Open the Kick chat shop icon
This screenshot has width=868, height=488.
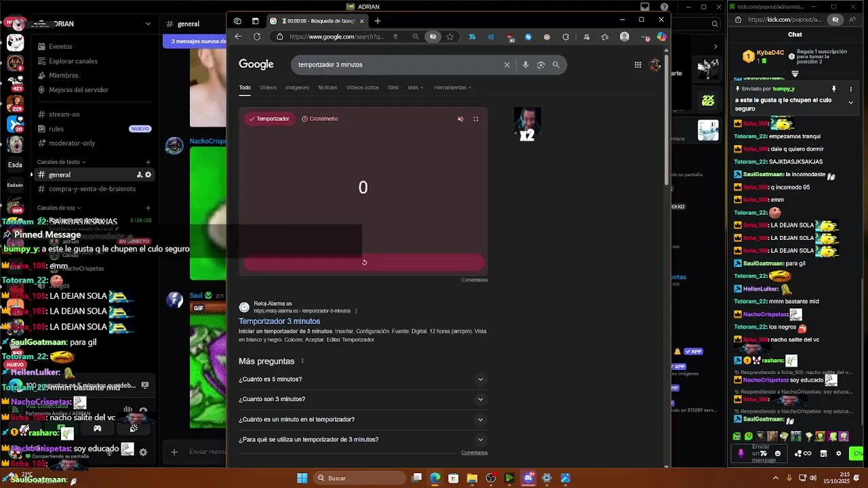(823, 453)
